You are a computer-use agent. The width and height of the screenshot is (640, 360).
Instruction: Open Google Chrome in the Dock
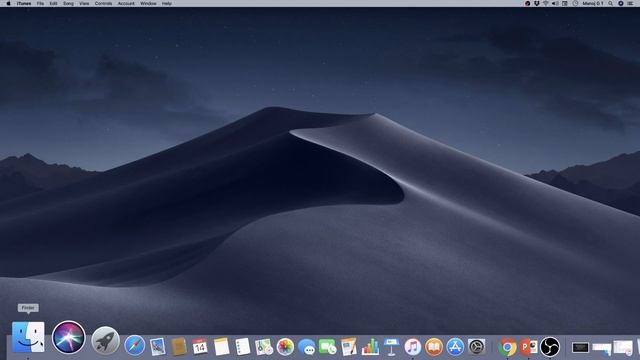508,347
